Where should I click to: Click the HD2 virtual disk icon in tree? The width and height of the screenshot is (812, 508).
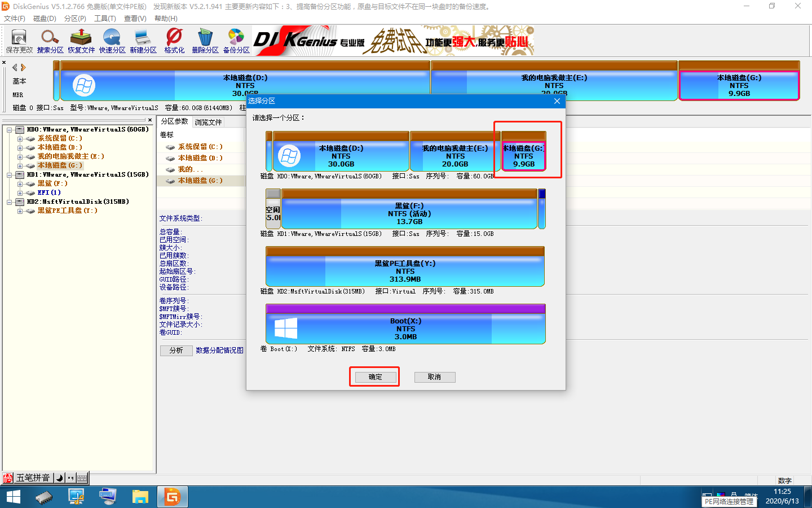click(20, 202)
